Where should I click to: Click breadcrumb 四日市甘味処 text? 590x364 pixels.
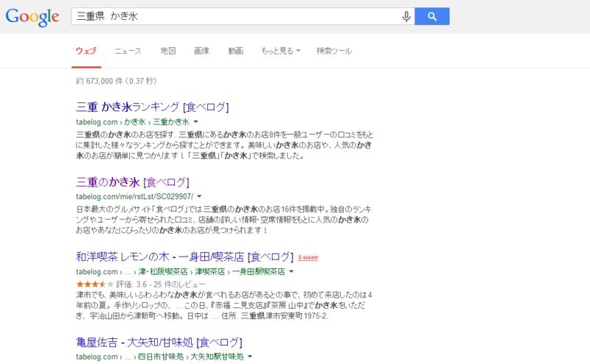(x=161, y=357)
